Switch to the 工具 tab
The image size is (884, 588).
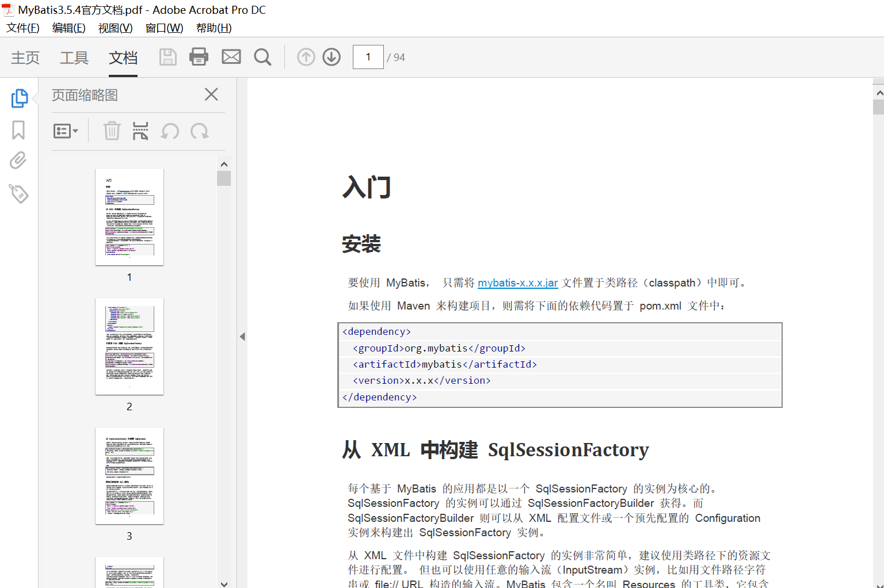[74, 58]
